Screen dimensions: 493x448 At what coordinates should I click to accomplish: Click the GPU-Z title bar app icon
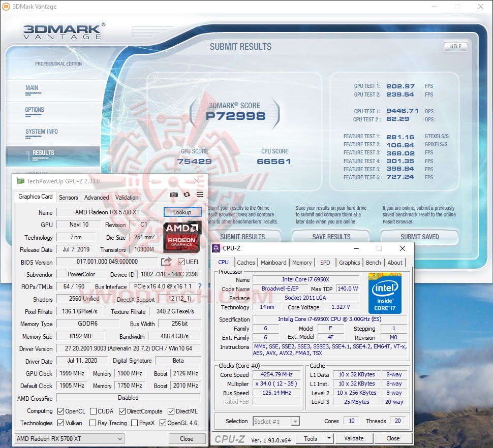(x=21, y=181)
